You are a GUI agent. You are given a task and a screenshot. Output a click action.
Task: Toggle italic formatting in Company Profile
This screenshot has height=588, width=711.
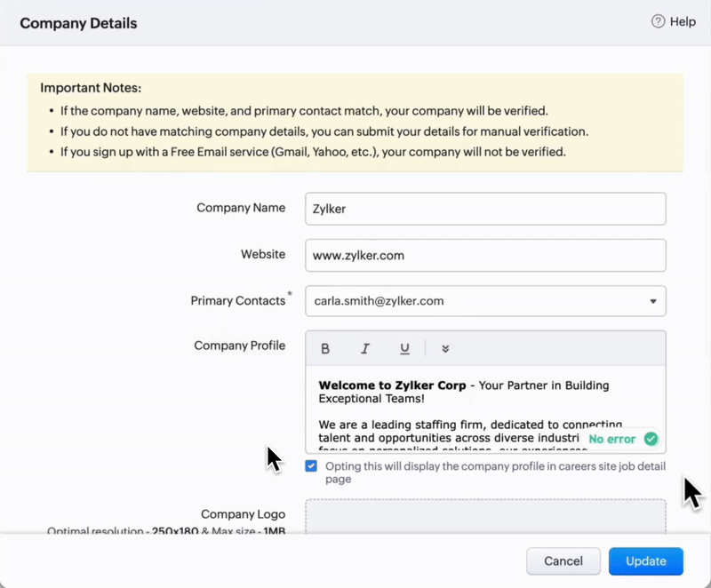(365, 349)
